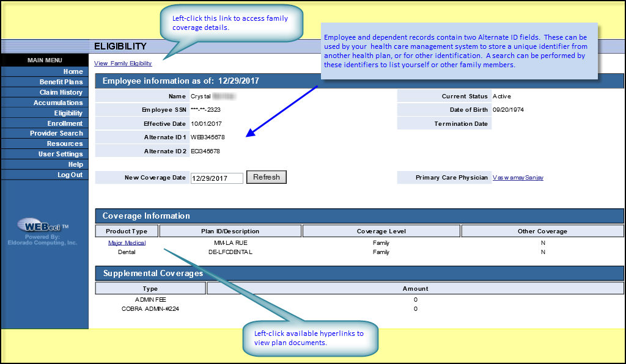Open Home in the main menu
This screenshot has height=364, width=626.
coord(73,71)
